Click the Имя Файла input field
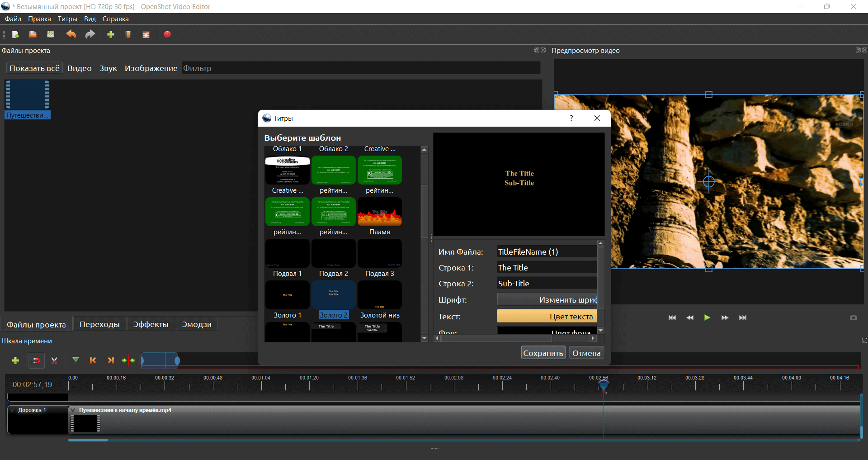This screenshot has height=460, width=868. (547, 252)
